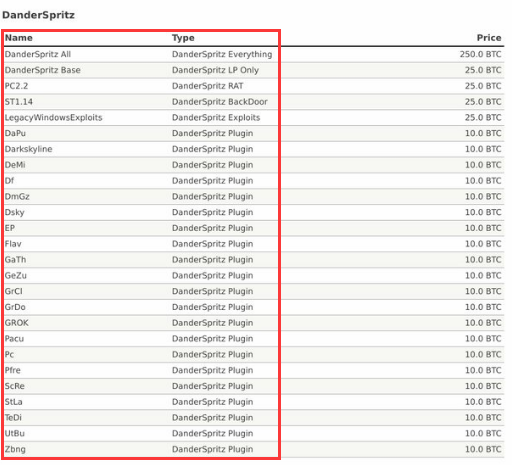Image resolution: width=512 pixels, height=465 pixels.
Task: Select the ScRe plugin name
Action: pyautogui.click(x=15, y=386)
